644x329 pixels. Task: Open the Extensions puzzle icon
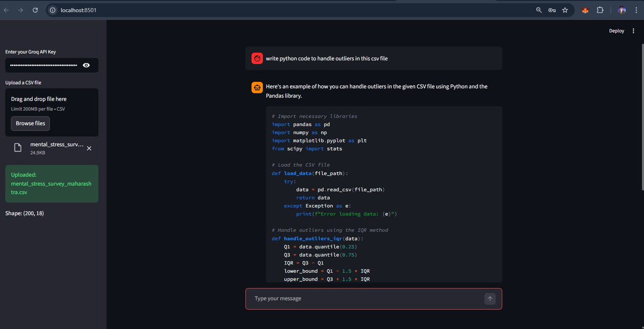[600, 10]
